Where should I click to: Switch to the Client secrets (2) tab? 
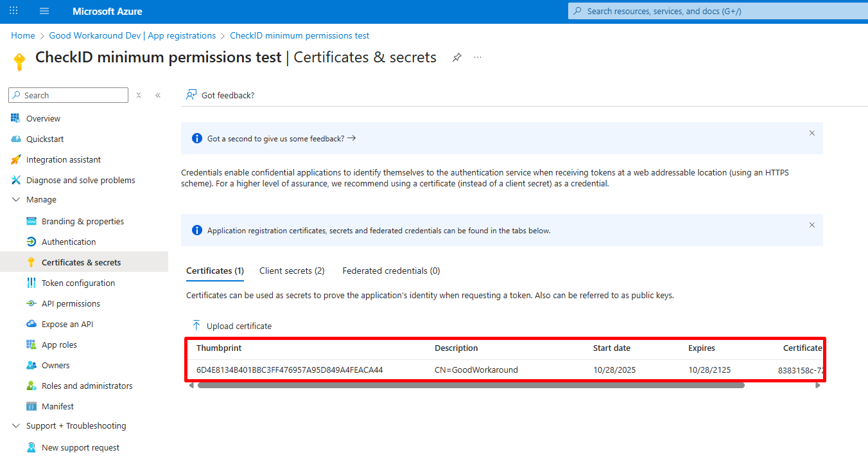tap(291, 271)
